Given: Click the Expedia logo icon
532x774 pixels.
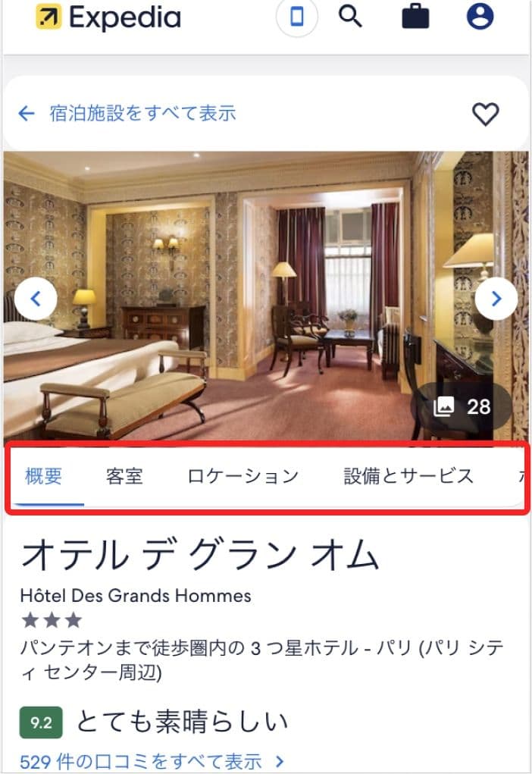Looking at the screenshot, I should coord(49,17).
